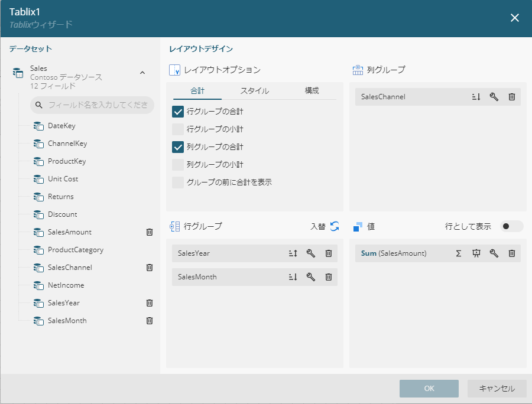This screenshot has height=404, width=532.
Task: Click キャンセル button
Action: click(x=497, y=389)
